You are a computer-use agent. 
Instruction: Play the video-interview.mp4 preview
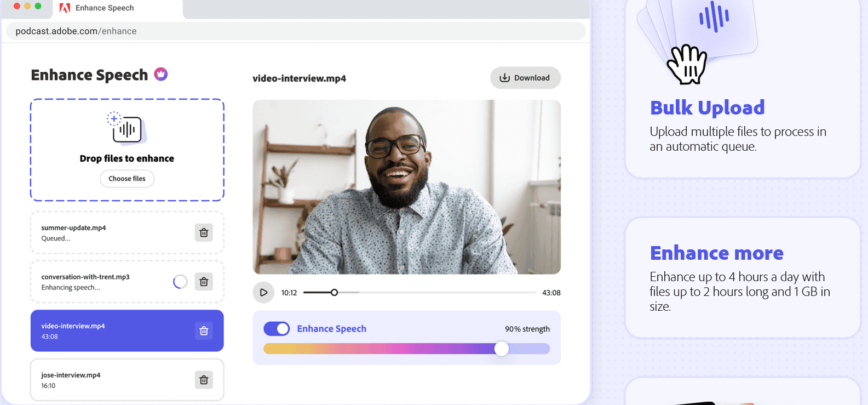(x=263, y=293)
